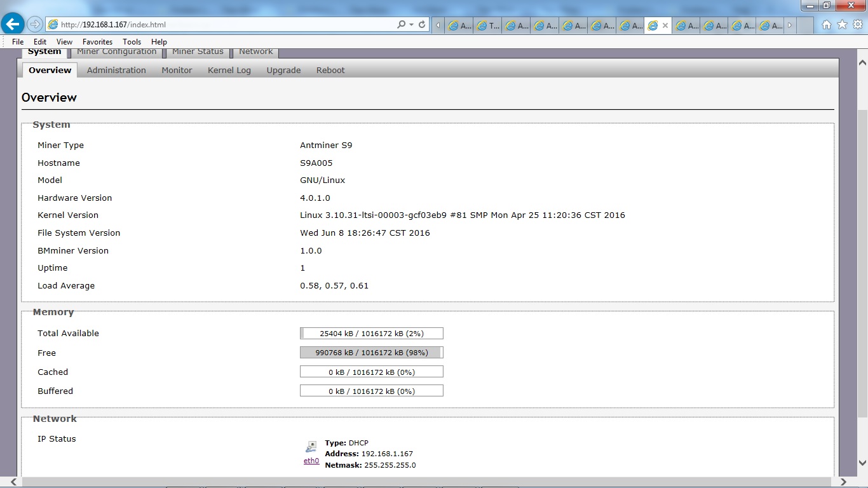
Task: Click the Cached memory progress bar
Action: (372, 372)
